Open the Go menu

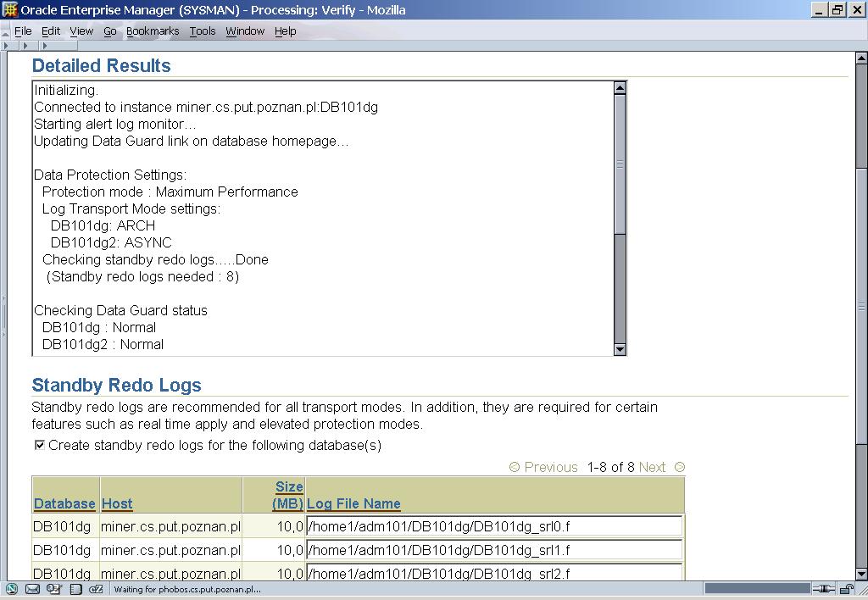tap(109, 31)
